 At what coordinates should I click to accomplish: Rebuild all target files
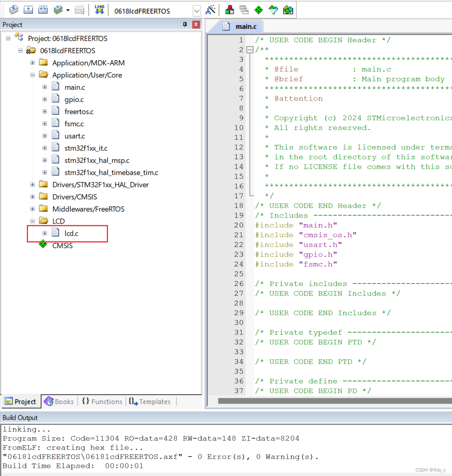(x=42, y=10)
